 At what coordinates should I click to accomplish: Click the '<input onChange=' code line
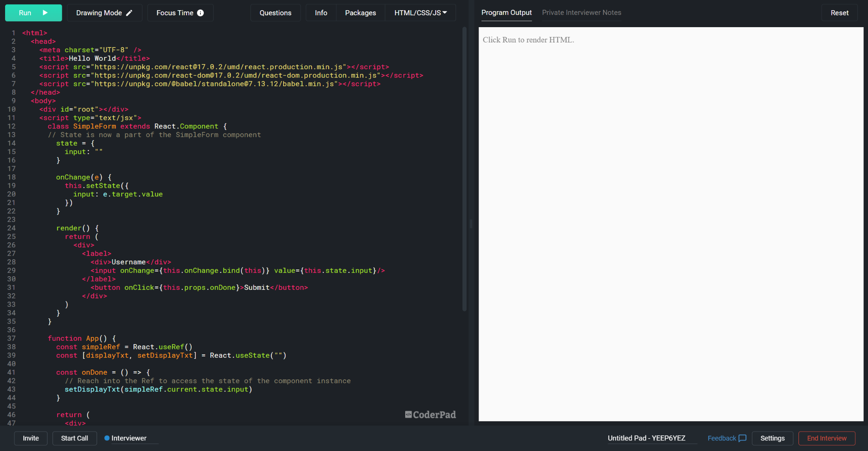click(238, 271)
